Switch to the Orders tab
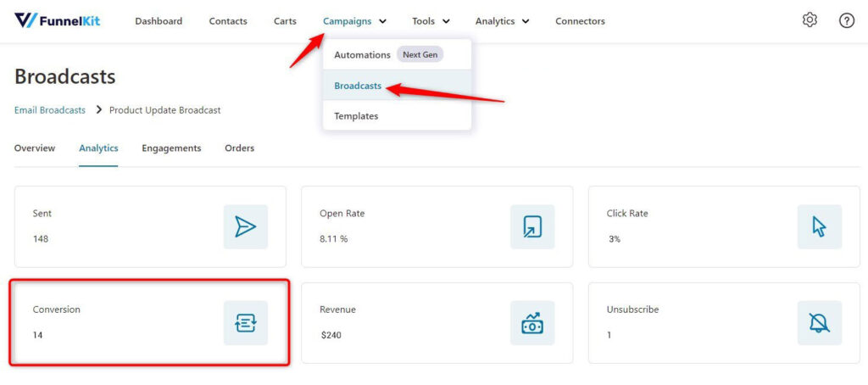The image size is (868, 385). (240, 148)
